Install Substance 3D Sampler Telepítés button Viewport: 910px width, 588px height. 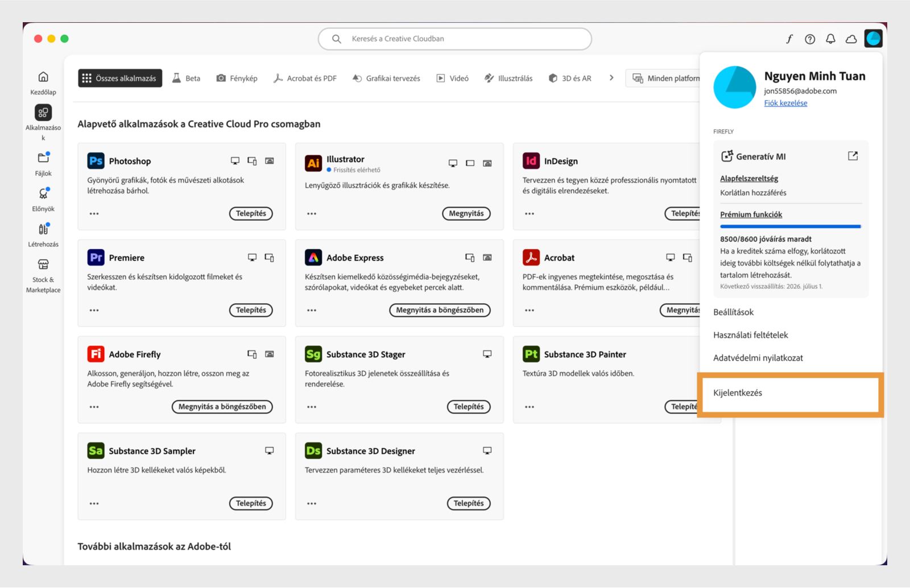pyautogui.click(x=251, y=503)
